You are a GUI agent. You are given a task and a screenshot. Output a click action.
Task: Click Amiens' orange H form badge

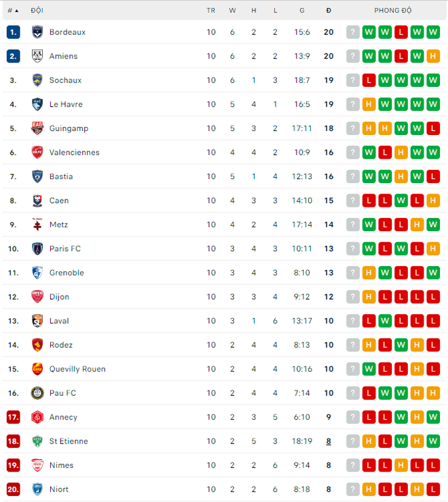click(x=433, y=56)
